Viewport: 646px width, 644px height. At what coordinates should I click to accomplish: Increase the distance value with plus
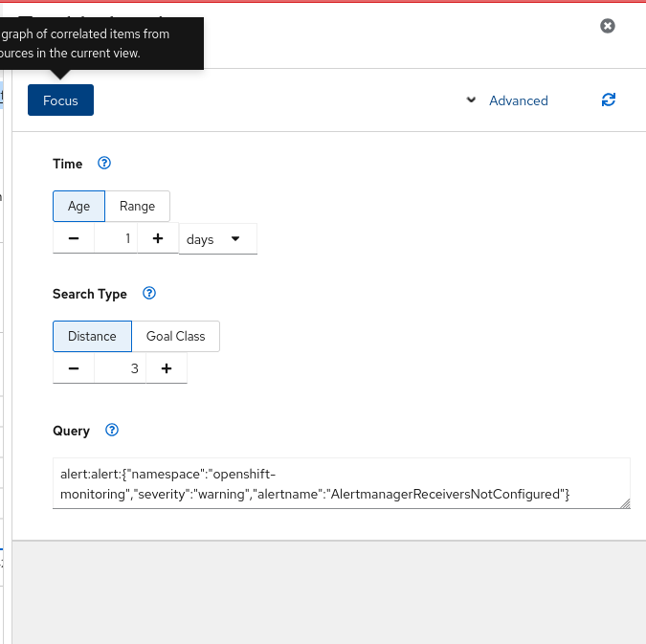click(167, 368)
